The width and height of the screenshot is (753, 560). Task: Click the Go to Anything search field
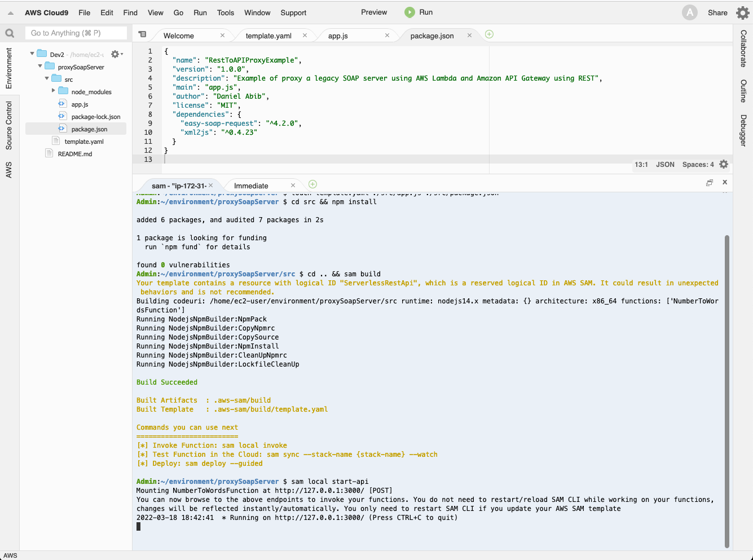[x=76, y=33]
